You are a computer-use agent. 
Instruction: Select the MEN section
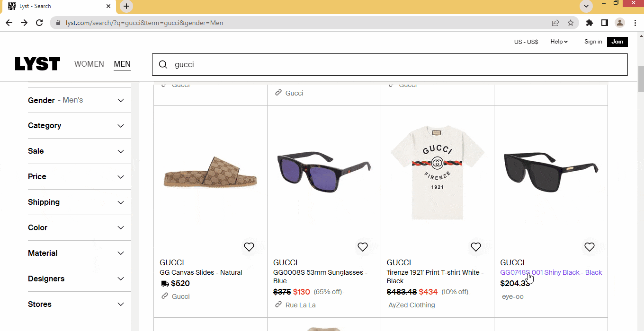(x=122, y=64)
